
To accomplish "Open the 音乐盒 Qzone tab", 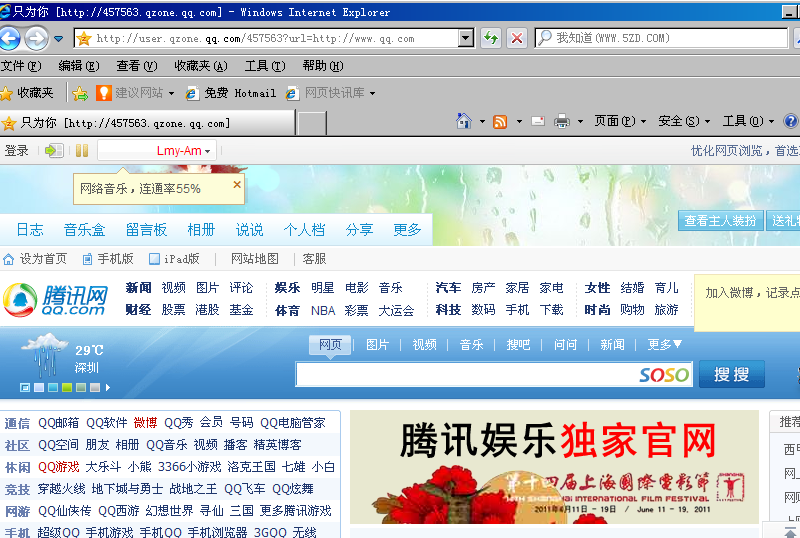I will tap(84, 230).
